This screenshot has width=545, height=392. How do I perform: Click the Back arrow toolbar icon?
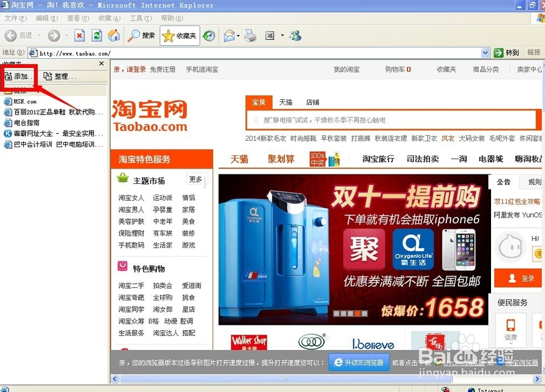coord(11,35)
